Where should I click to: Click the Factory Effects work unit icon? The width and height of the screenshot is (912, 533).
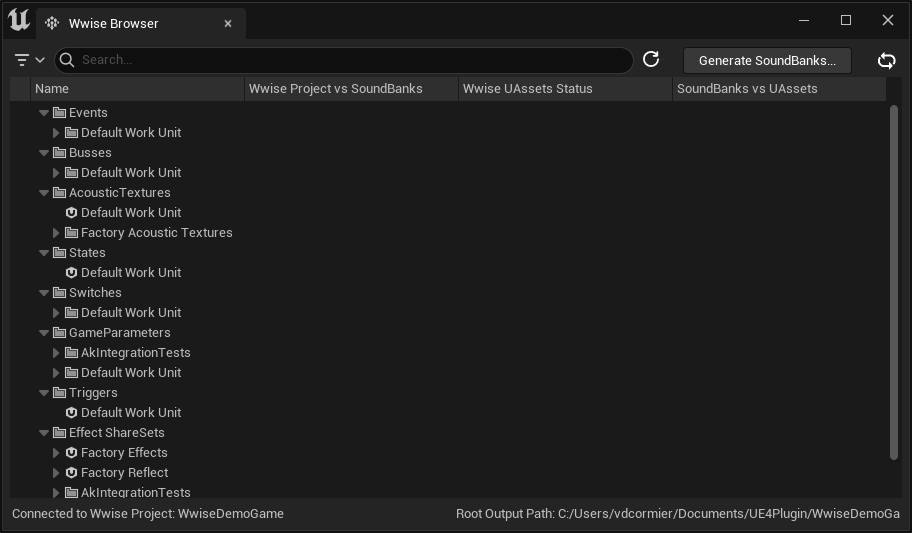click(x=71, y=453)
